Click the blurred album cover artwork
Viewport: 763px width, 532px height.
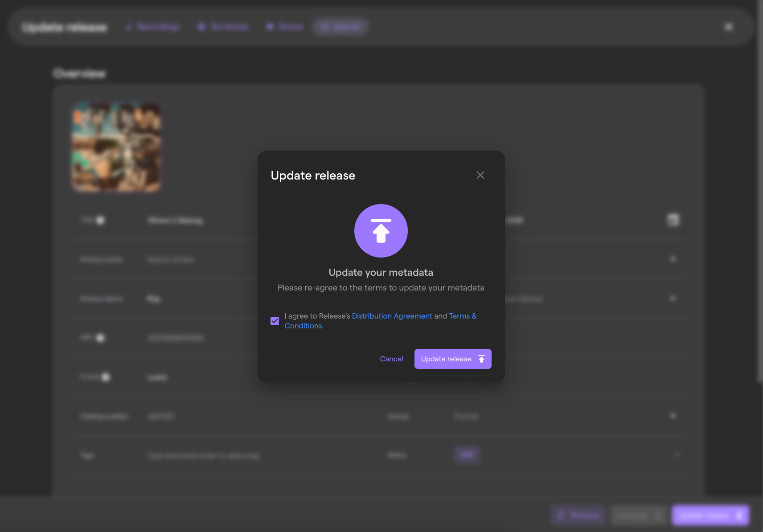click(x=116, y=147)
